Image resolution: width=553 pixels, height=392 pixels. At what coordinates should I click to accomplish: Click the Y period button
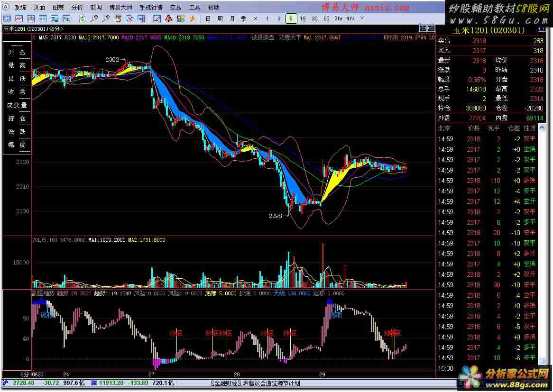coord(362,18)
